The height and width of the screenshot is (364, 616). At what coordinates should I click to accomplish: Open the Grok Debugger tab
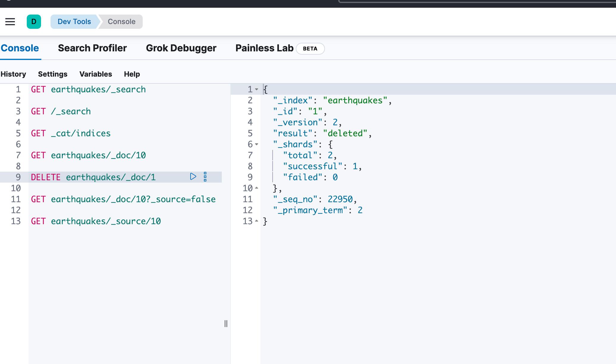click(x=181, y=48)
